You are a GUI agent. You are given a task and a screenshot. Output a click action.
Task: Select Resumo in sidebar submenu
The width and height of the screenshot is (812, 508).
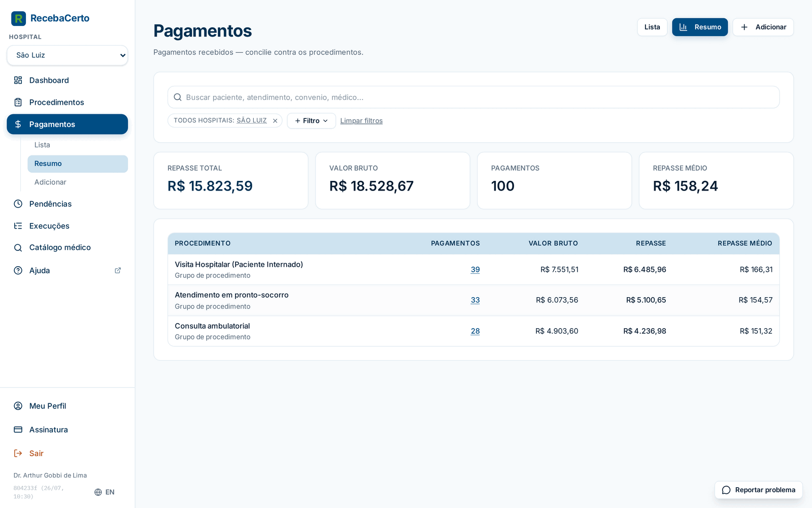pos(78,164)
